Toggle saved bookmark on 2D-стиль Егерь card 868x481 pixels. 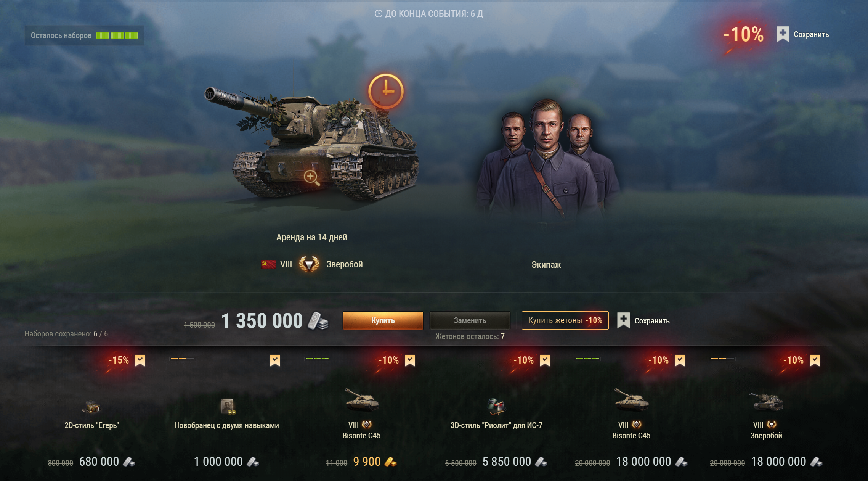click(x=140, y=360)
